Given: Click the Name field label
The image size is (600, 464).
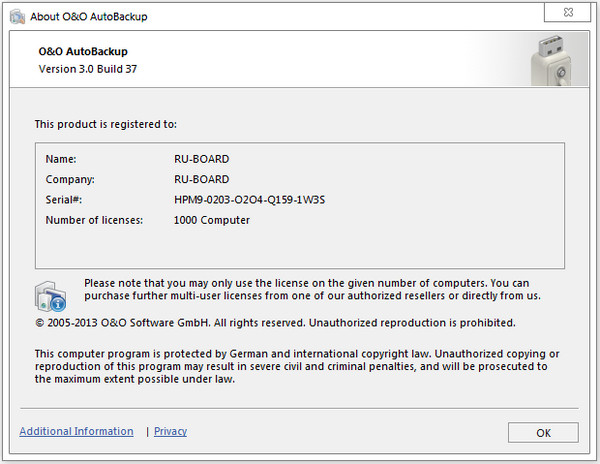Looking at the screenshot, I should click(61, 159).
